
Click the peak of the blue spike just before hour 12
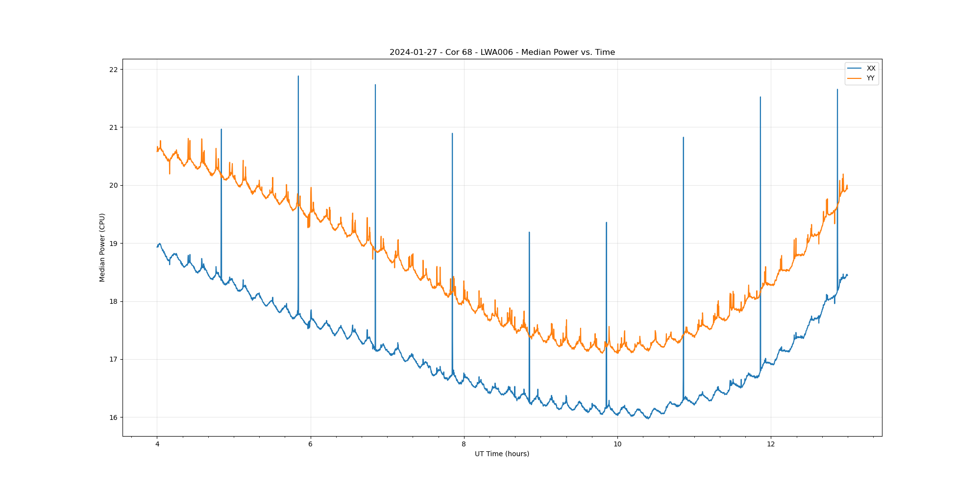click(760, 98)
